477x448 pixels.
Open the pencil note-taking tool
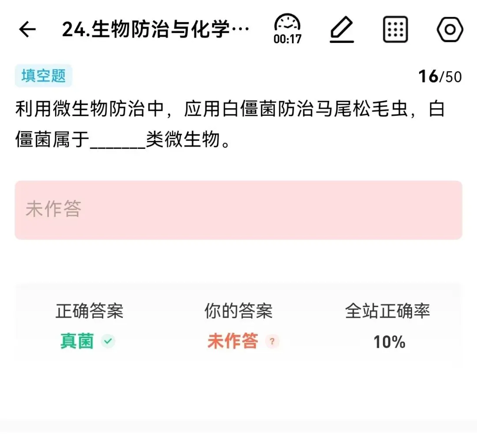click(341, 29)
